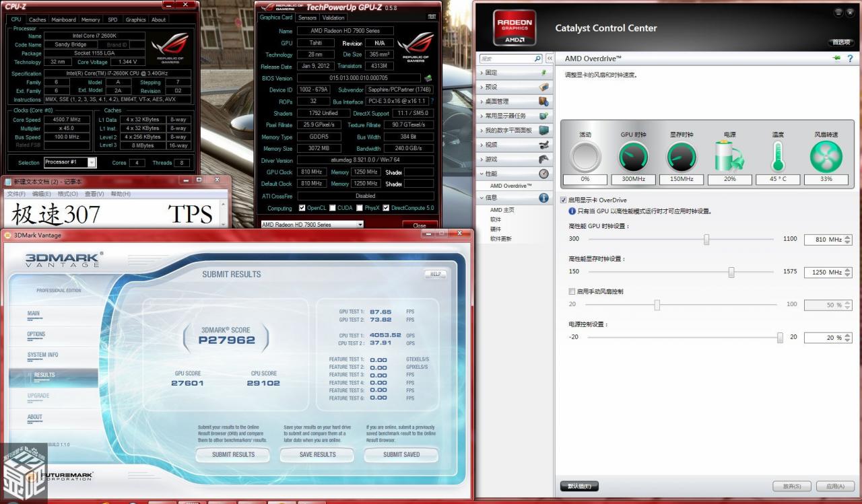Click the 显存时钟 gauge dial
The width and height of the screenshot is (862, 504).
(682, 157)
